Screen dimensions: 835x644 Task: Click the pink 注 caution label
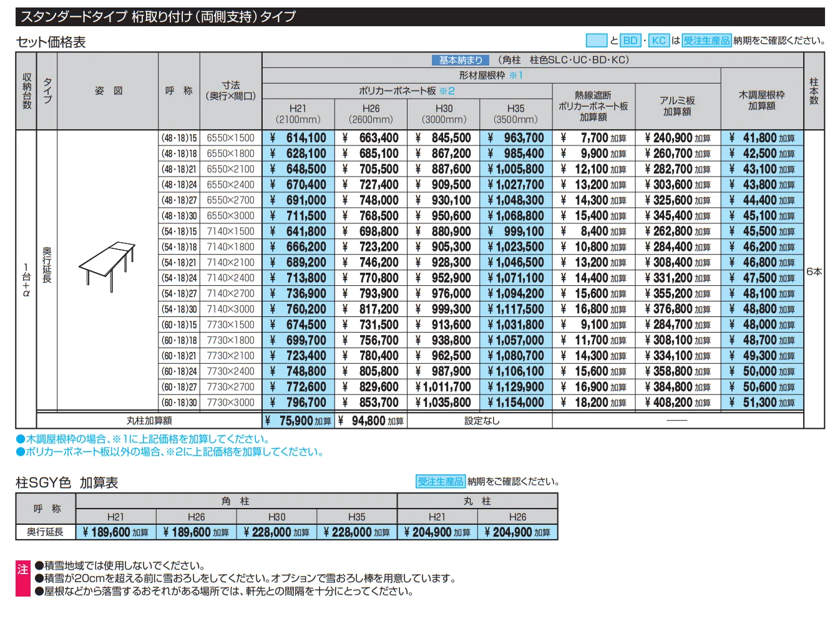[x=23, y=578]
